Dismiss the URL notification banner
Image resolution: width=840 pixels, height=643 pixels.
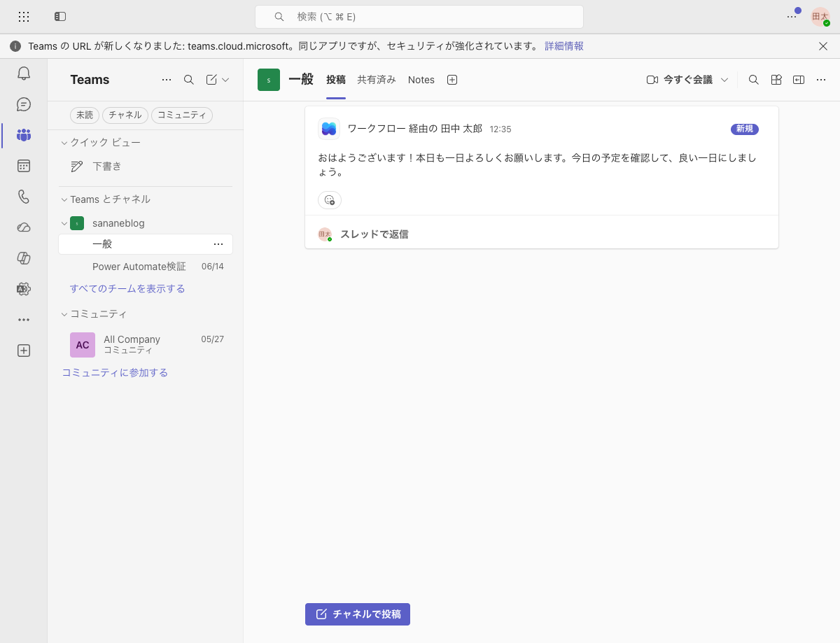tap(823, 46)
